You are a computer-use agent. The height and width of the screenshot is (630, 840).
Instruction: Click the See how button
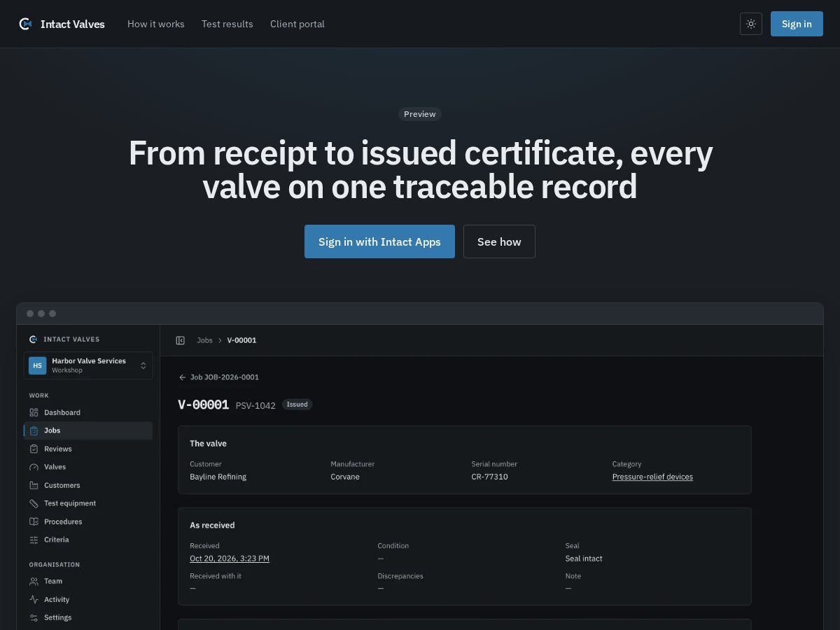[x=499, y=241]
